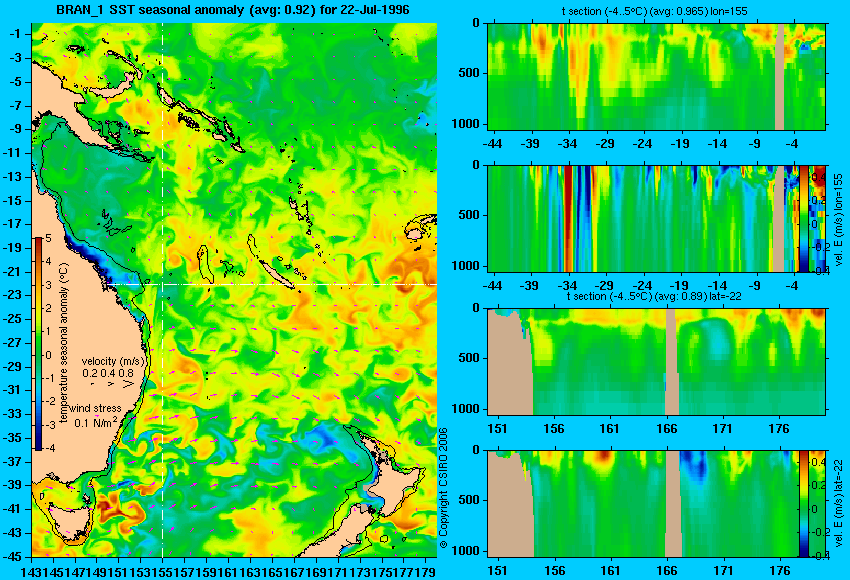
Task: Click the "temperature seasonal anomaly (°C)" colorbar label
Action: [64, 344]
